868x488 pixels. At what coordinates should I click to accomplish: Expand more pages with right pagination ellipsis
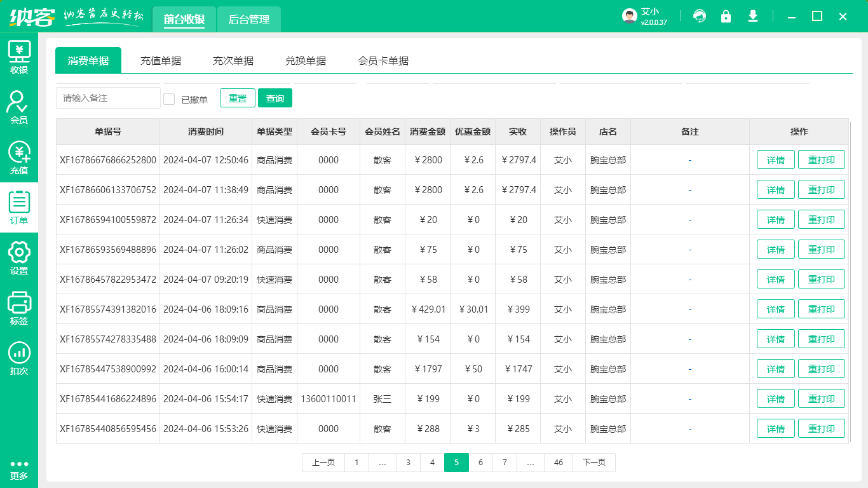coord(531,463)
